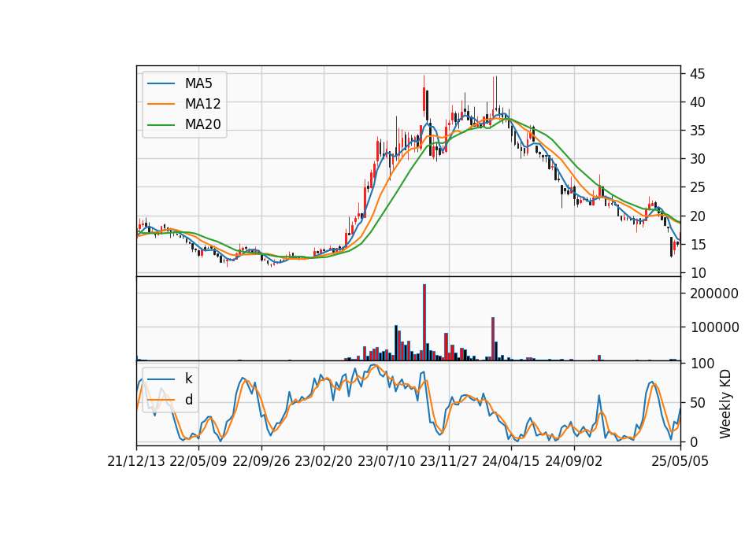This screenshot has width=756, height=543.
Task: Click the price axis value 15
Action: [697, 245]
